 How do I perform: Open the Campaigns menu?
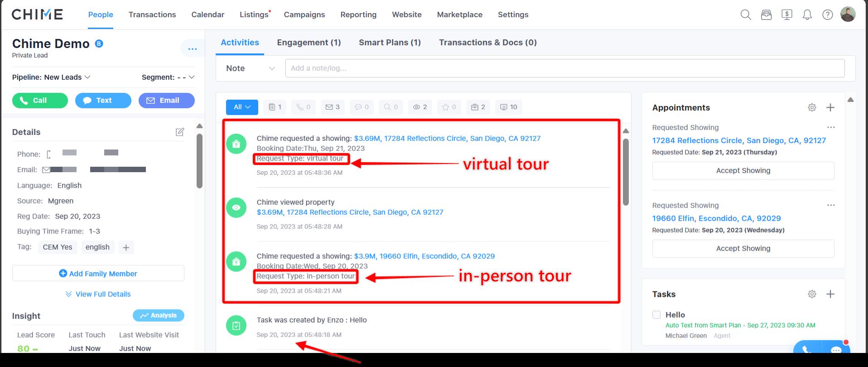click(x=304, y=14)
